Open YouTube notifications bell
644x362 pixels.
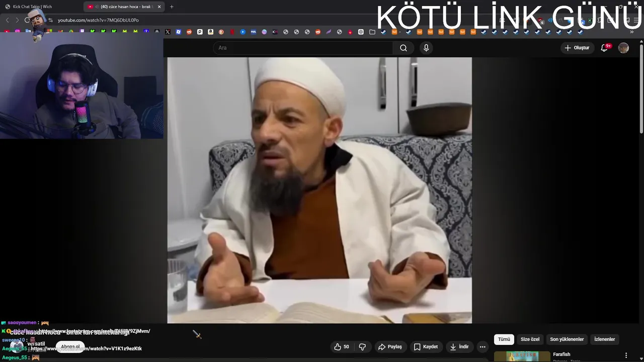click(605, 48)
